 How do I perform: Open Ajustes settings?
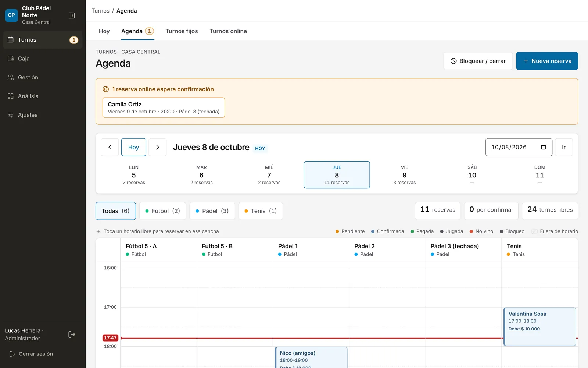(43, 115)
